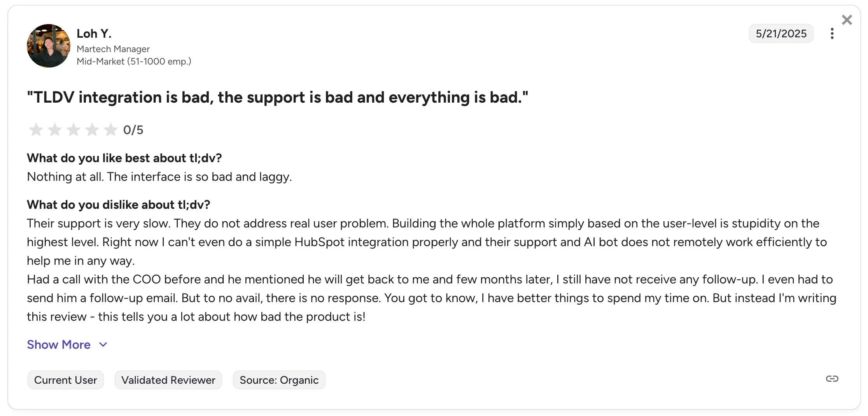Click Martech Manager job title text
Image resolution: width=868 pixels, height=416 pixels.
click(113, 49)
